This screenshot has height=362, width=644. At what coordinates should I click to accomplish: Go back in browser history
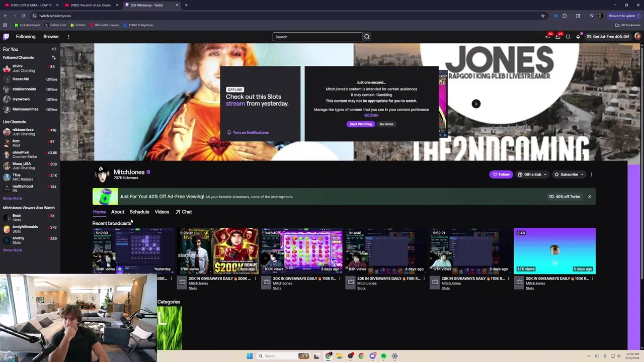tap(6, 16)
